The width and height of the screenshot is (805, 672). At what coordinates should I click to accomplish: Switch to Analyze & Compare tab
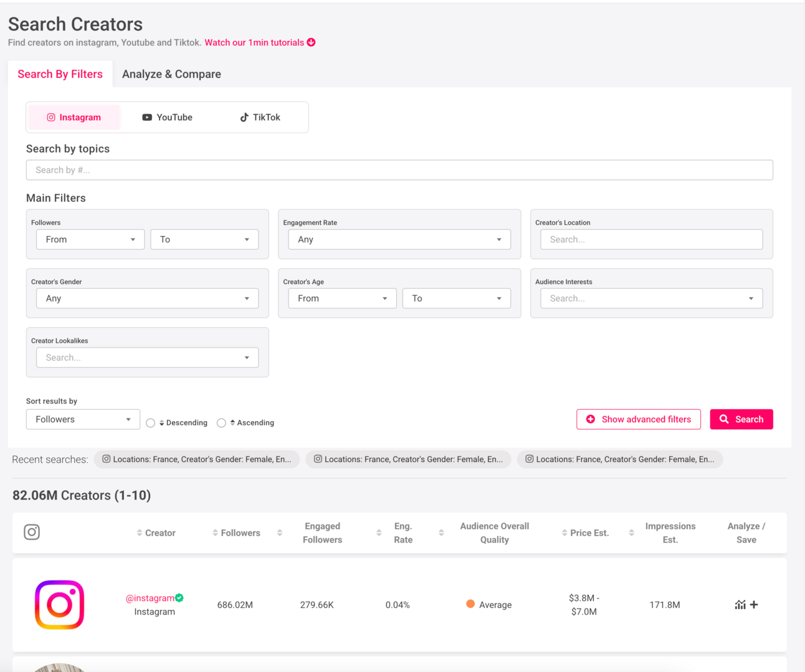(x=171, y=74)
